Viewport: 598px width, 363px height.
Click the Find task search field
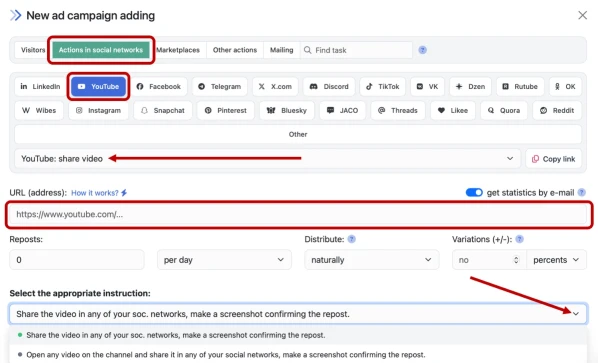coord(356,50)
